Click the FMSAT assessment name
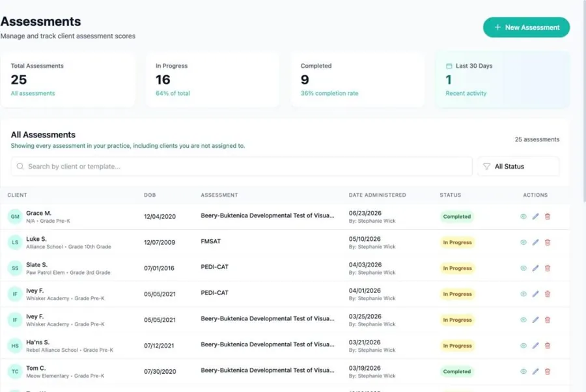The width and height of the screenshot is (586, 392). pos(211,241)
